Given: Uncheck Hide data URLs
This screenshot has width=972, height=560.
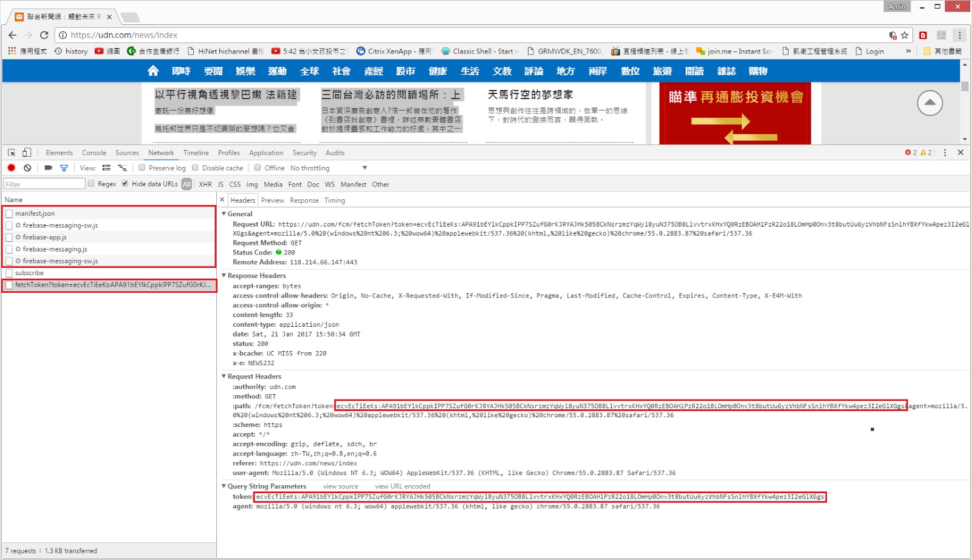Looking at the screenshot, I should (125, 183).
